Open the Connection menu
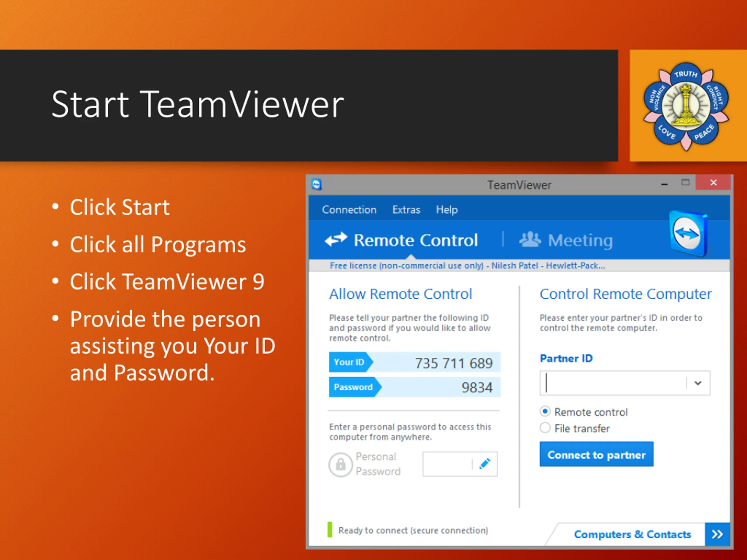This screenshot has height=560, width=747. pos(349,210)
